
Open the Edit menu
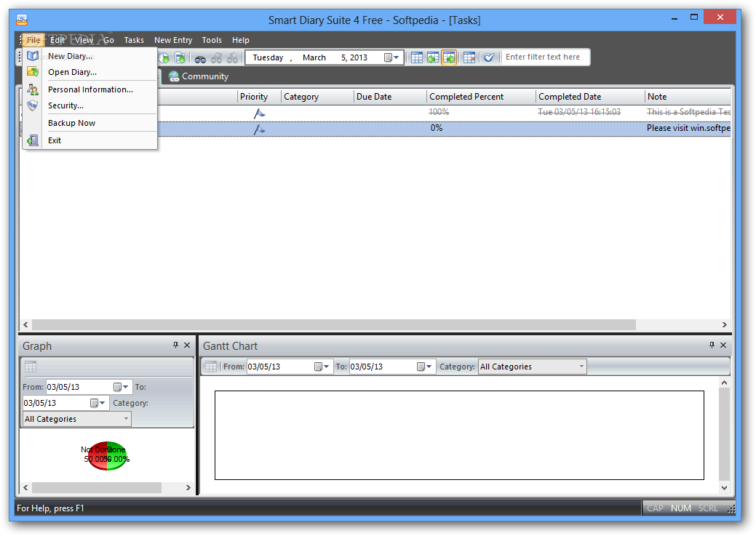pos(57,40)
